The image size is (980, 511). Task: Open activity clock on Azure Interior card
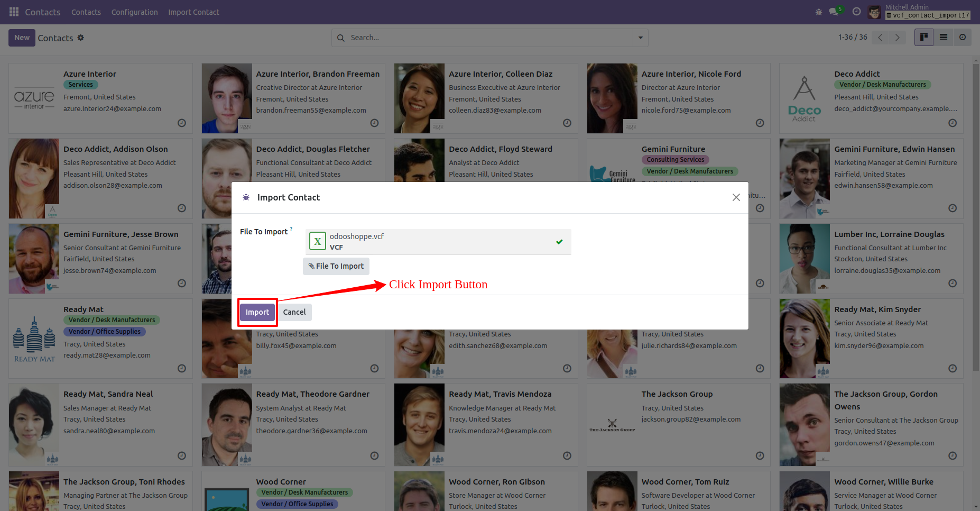point(182,123)
